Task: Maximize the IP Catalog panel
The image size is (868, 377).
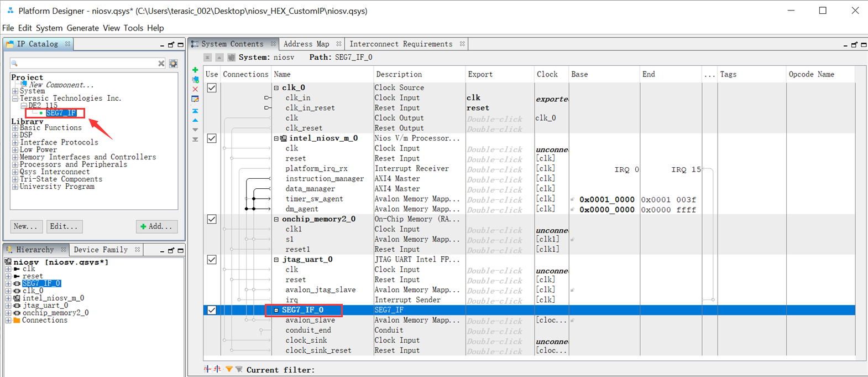Action: coord(180,44)
